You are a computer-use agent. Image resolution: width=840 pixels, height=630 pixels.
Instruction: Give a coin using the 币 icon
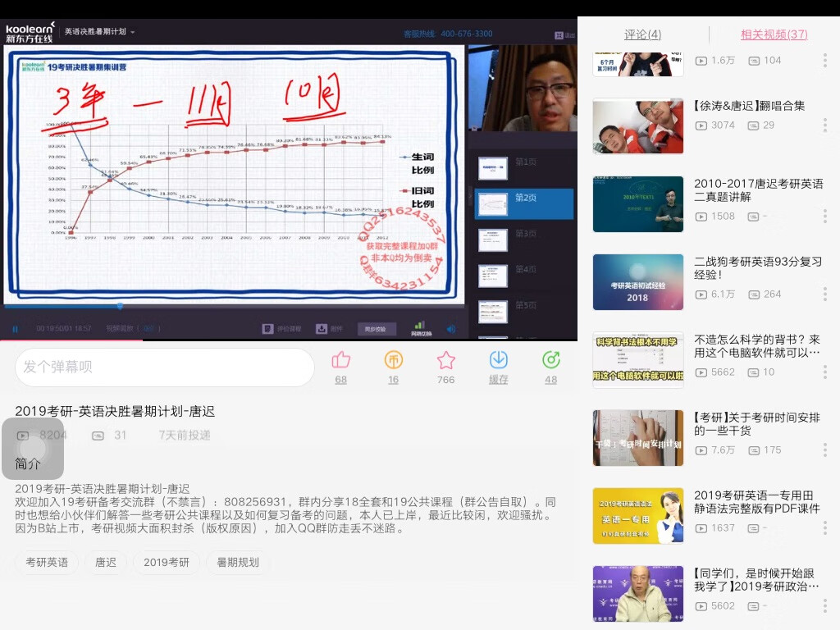click(x=393, y=360)
